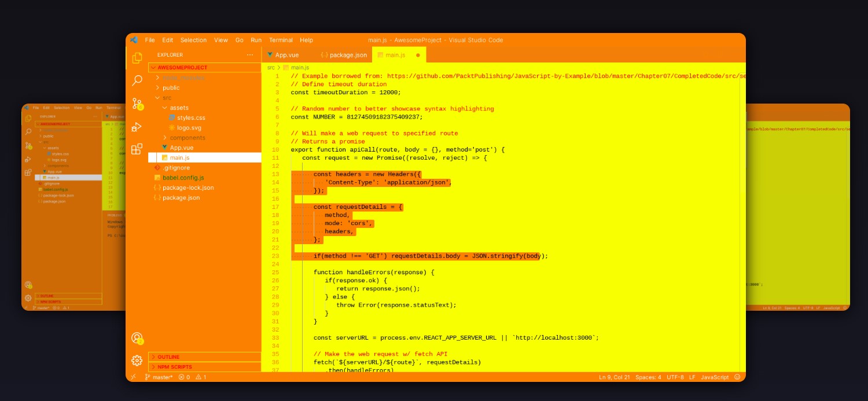Click the VS Code logo in the title bar
This screenshot has width=868, height=401.
pyautogui.click(x=134, y=40)
